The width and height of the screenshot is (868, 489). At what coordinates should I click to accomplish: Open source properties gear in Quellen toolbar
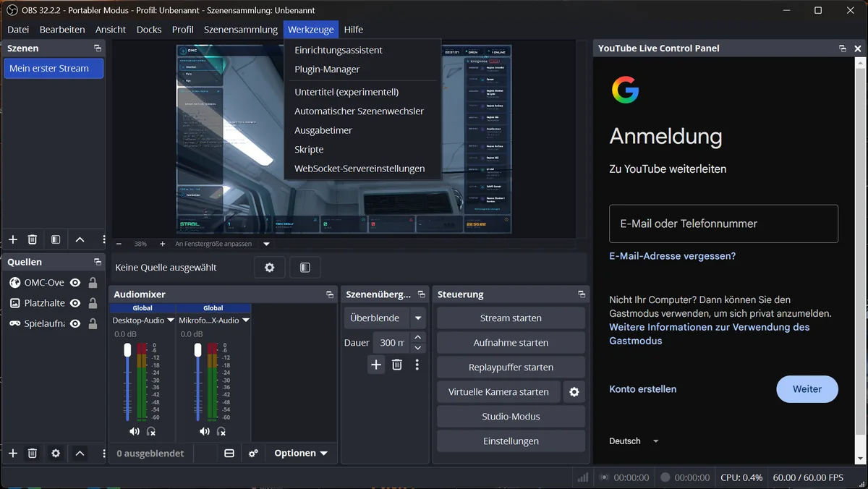[56, 454]
